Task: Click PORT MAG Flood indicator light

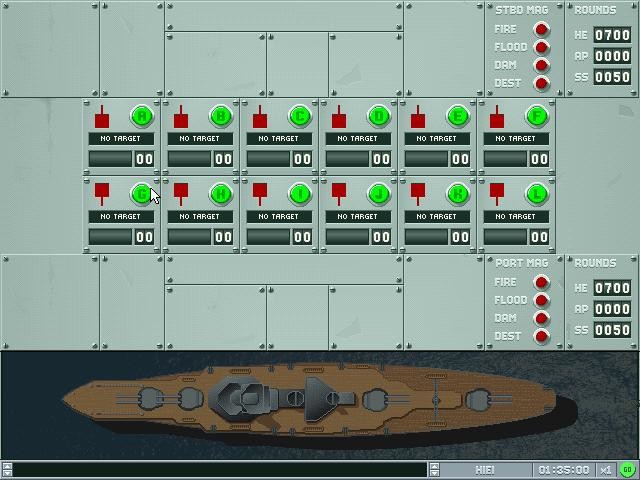Action: (x=542, y=300)
